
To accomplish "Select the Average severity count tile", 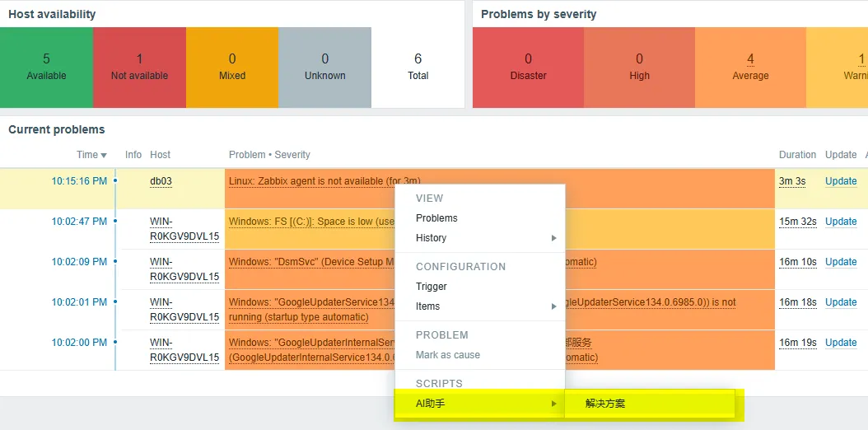I will click(750, 68).
